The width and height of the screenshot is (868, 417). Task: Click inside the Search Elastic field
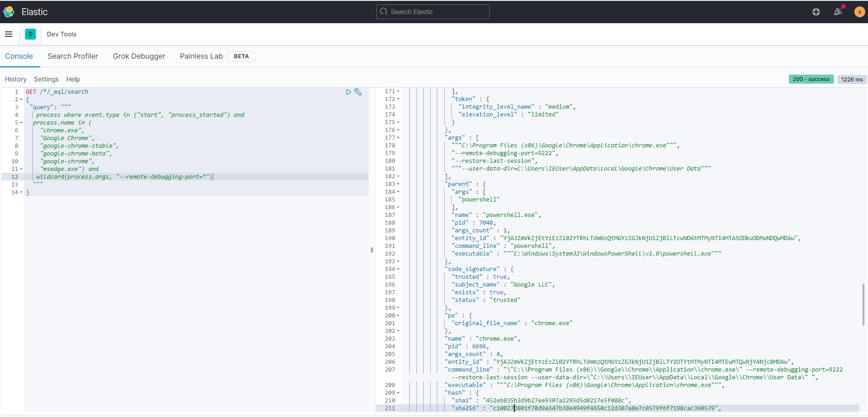(433, 12)
